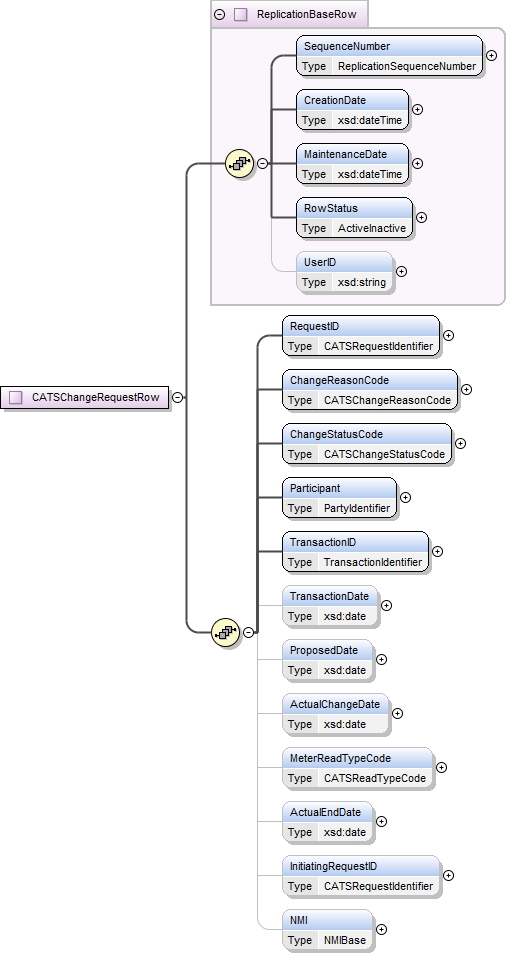Select the CATSChangeRequestRow type icon

16,397
